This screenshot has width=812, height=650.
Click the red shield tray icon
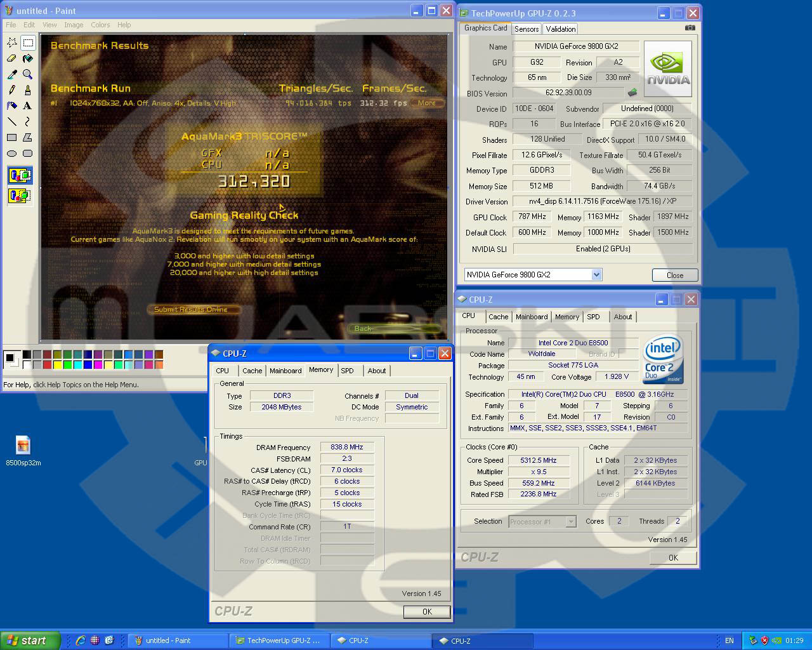[764, 640]
